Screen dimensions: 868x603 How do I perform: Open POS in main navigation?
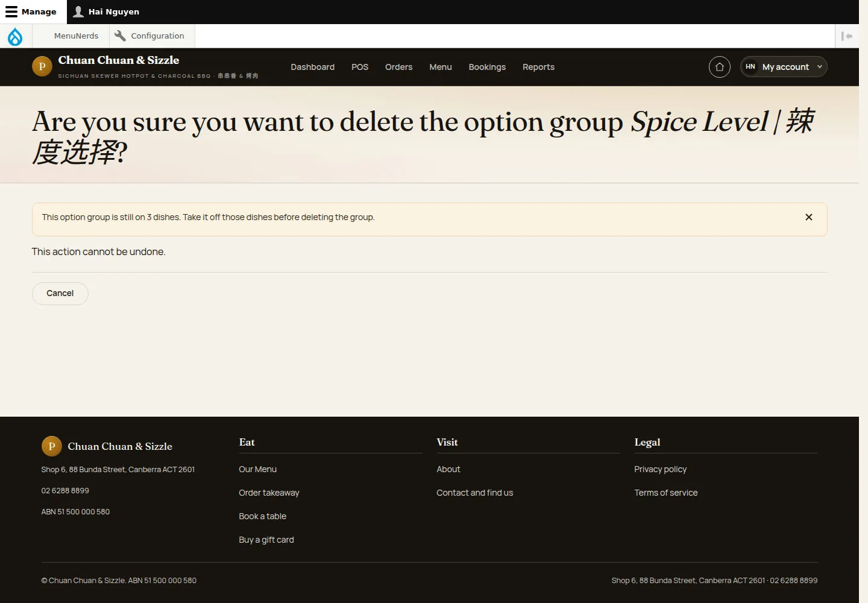[360, 67]
